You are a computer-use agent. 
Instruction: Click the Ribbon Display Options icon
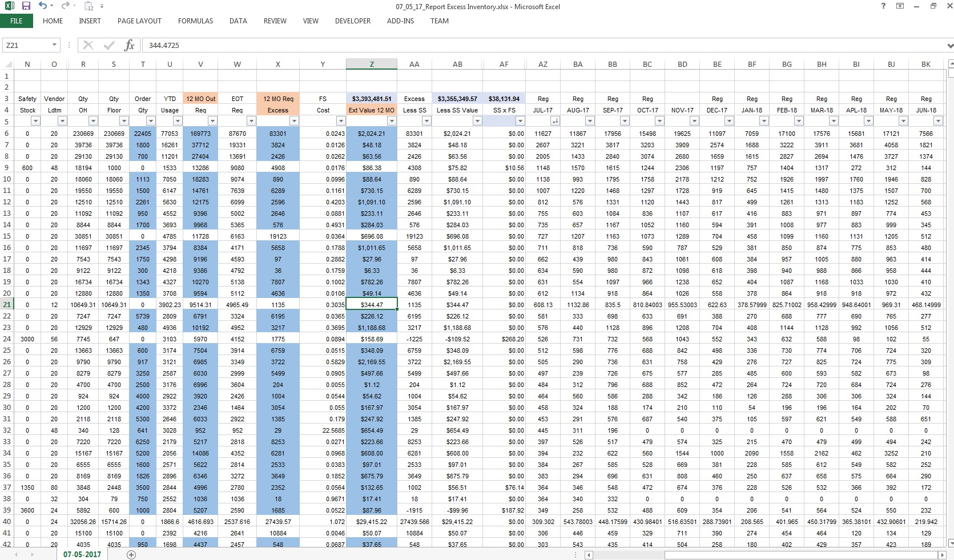click(x=900, y=6)
